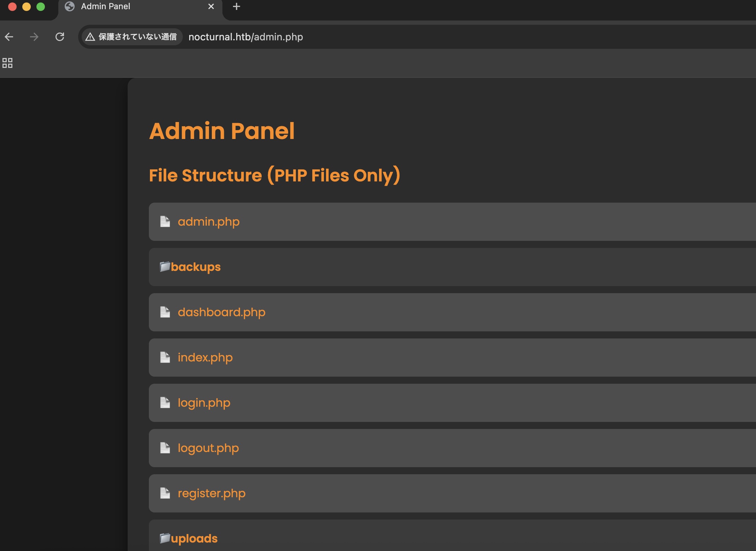756x551 pixels.
Task: Click the backups folder icon
Action: coord(165,266)
